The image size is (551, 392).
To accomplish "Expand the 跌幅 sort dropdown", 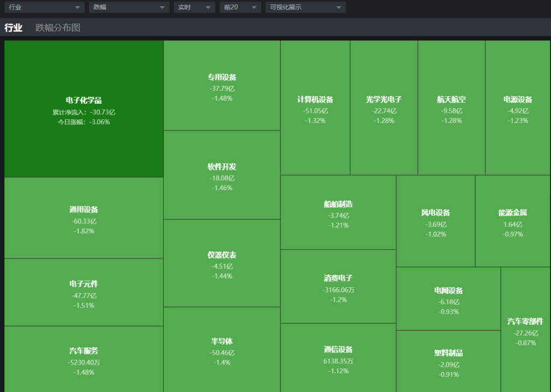I will pos(129,8).
